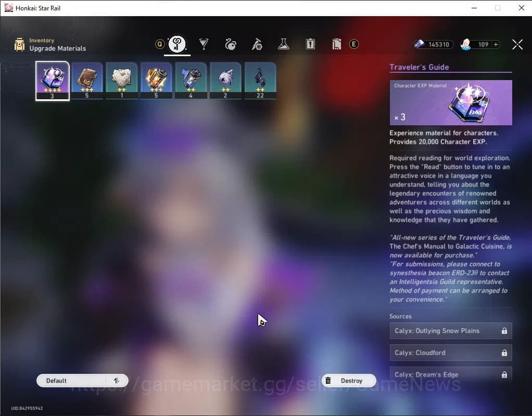Toggle the sort order arrow
The height and width of the screenshot is (416, 532).
tap(117, 380)
